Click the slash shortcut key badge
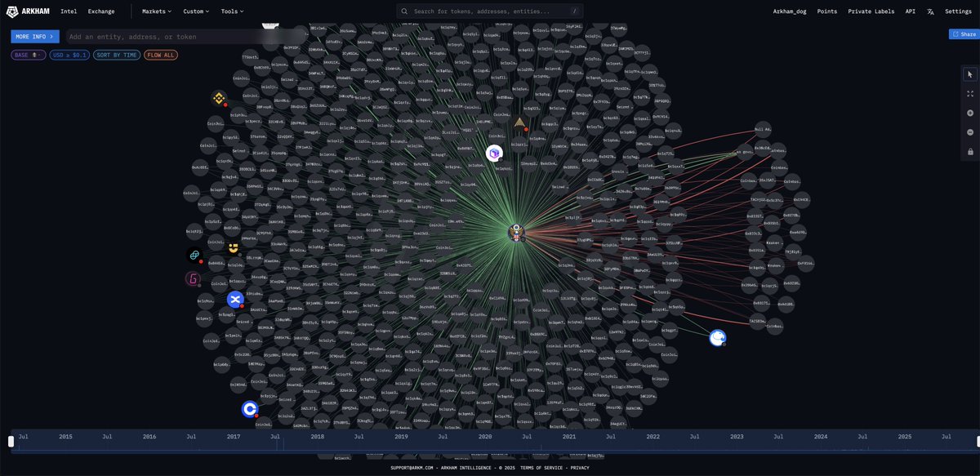 point(575,11)
